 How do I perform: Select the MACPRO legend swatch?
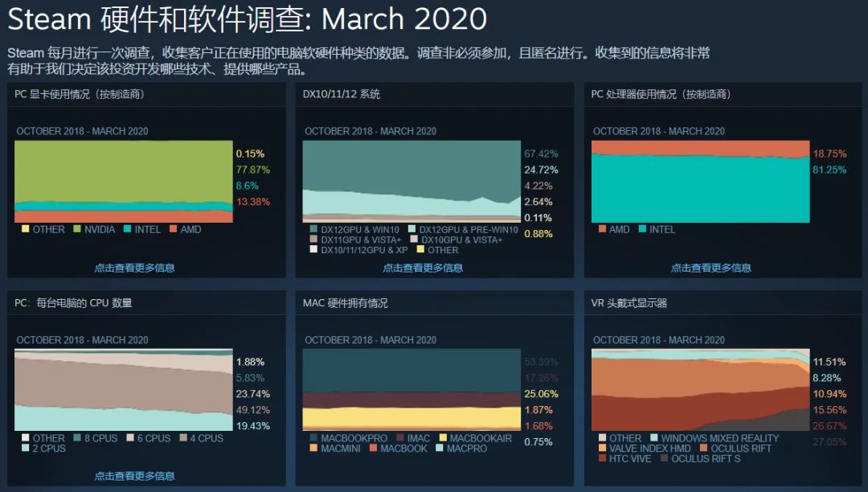[x=440, y=448]
